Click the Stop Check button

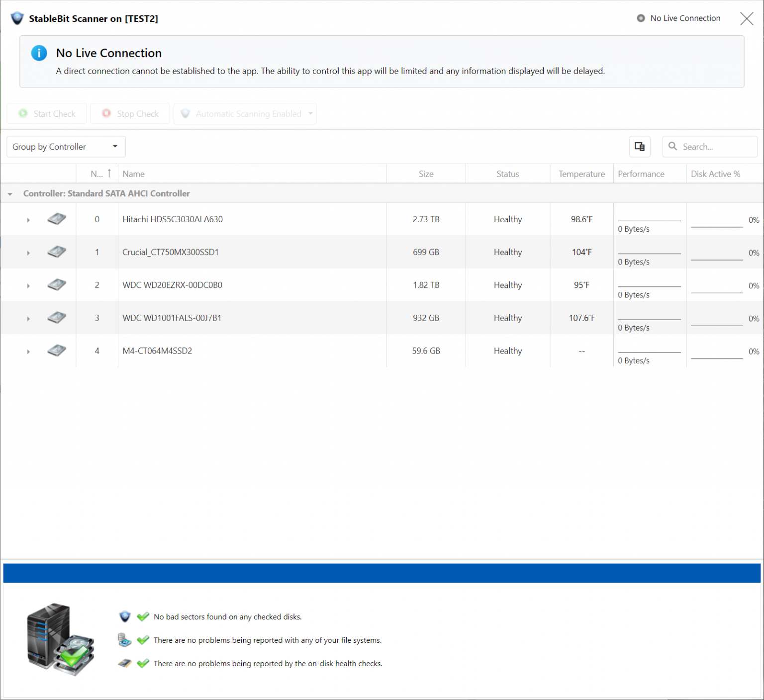point(130,113)
